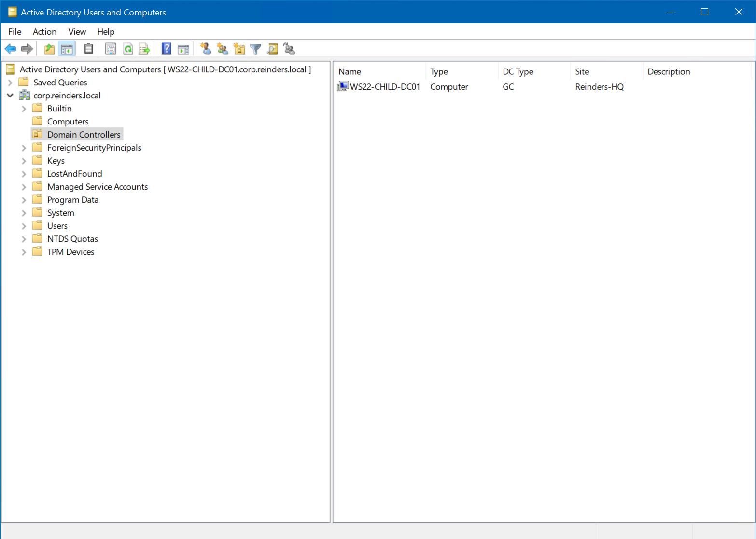Go up one level with folder-arrow icon
The image size is (756, 539).
coord(49,49)
